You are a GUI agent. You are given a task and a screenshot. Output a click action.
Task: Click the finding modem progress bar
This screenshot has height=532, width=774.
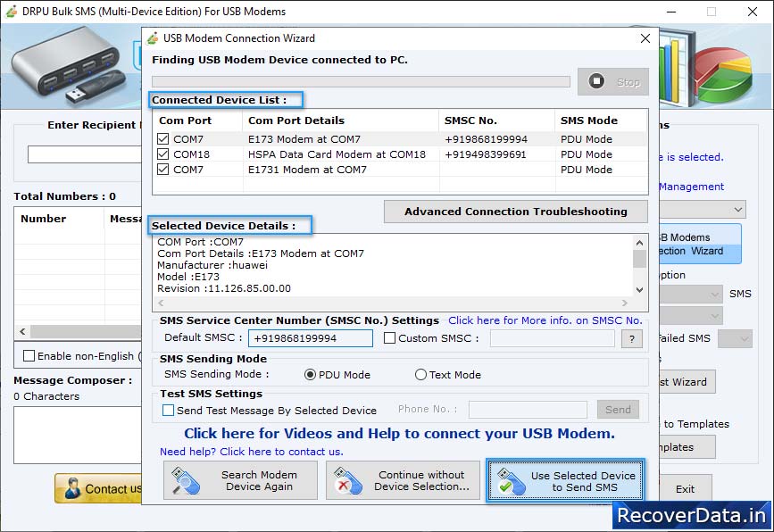click(361, 81)
